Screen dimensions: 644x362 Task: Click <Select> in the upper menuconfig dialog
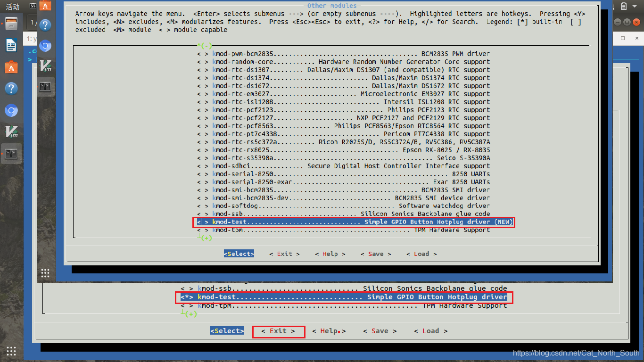pos(239,254)
